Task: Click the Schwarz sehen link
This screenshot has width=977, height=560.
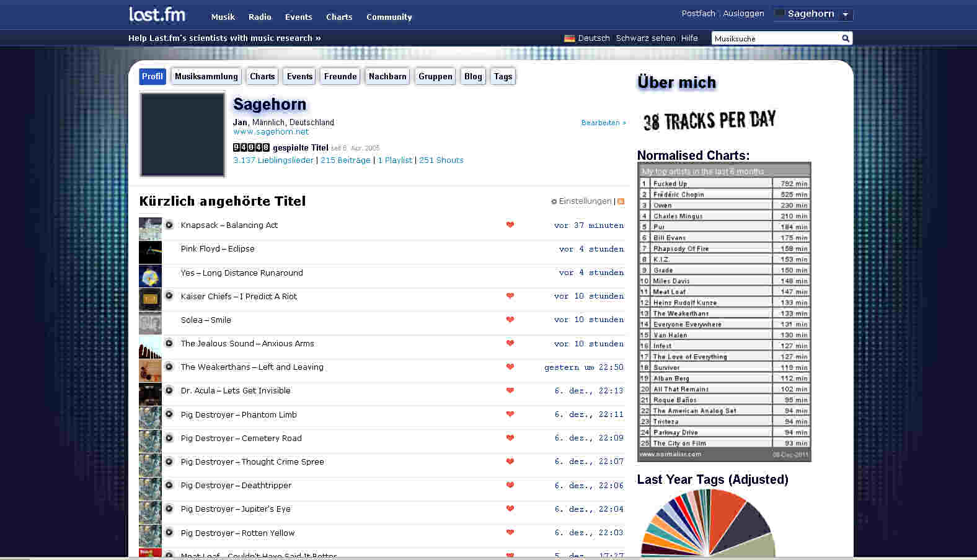Action: 645,38
